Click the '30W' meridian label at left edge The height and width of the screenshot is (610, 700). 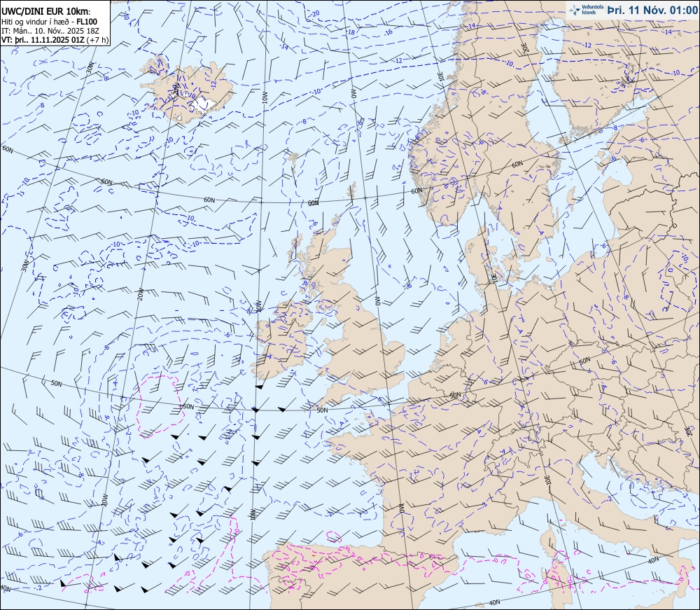25,265
